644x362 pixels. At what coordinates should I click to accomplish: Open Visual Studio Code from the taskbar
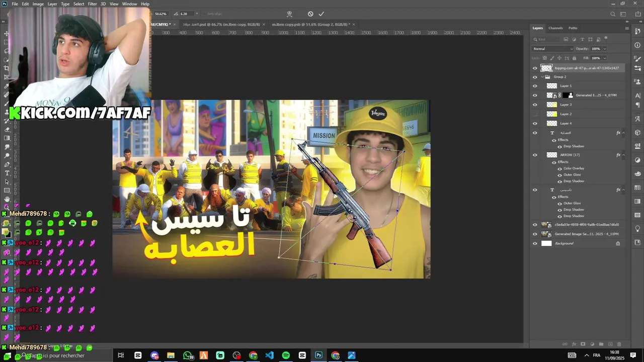click(x=269, y=355)
